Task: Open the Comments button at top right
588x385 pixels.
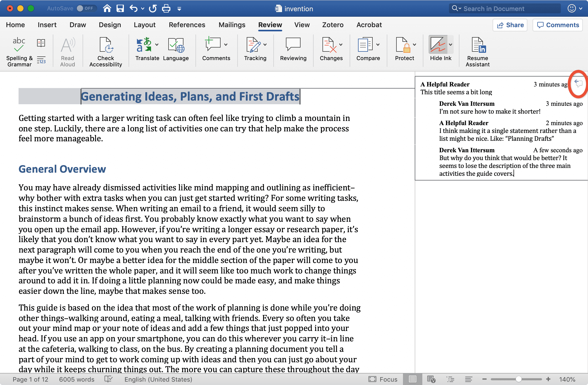Action: 558,25
